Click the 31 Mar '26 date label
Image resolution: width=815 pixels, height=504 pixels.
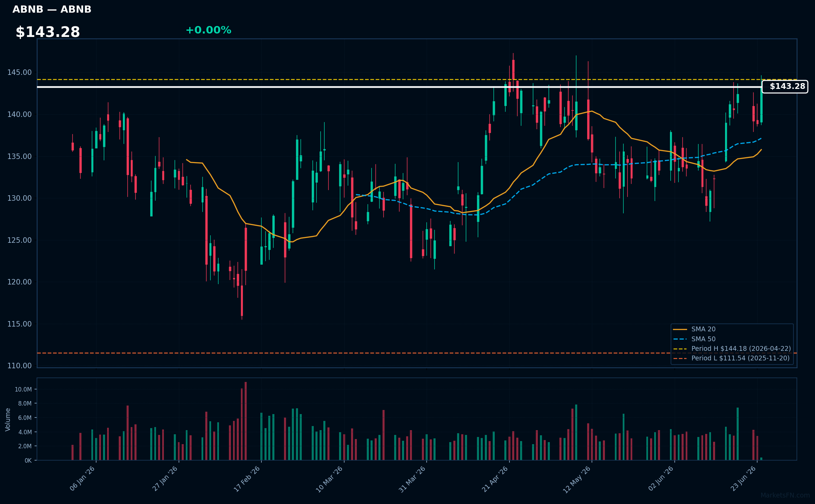point(412,479)
